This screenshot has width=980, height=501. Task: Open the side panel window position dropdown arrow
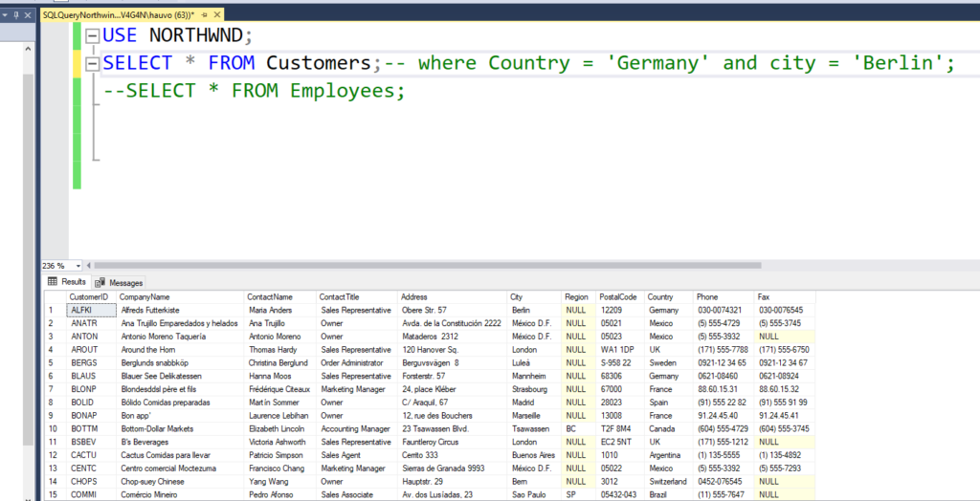coord(5,14)
